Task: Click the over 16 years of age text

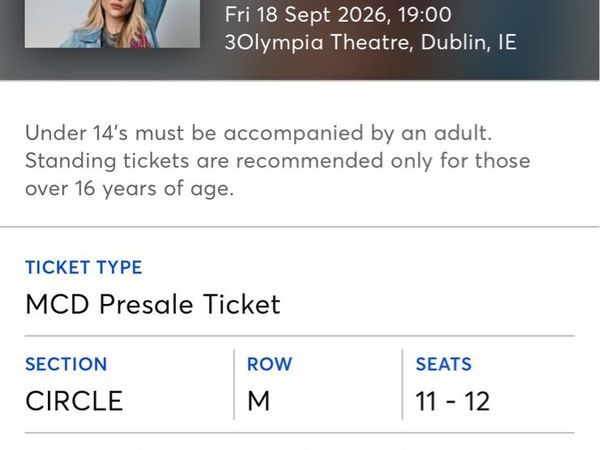Action: tap(130, 189)
